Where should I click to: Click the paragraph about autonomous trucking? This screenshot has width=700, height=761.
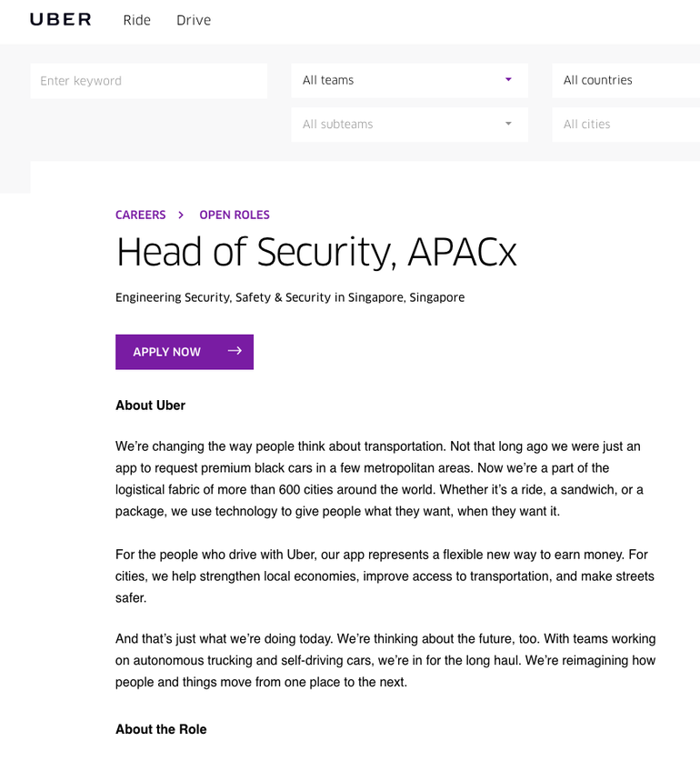coord(385,660)
